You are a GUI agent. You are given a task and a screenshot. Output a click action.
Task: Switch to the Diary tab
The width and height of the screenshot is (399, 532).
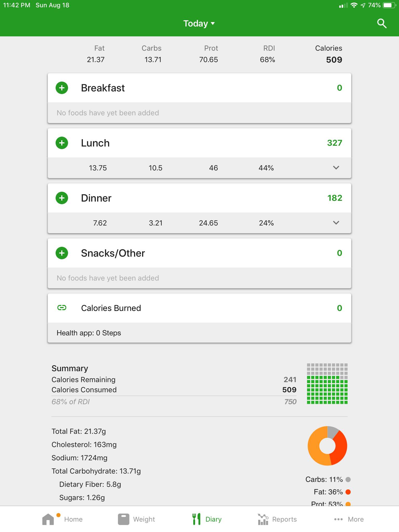207,519
